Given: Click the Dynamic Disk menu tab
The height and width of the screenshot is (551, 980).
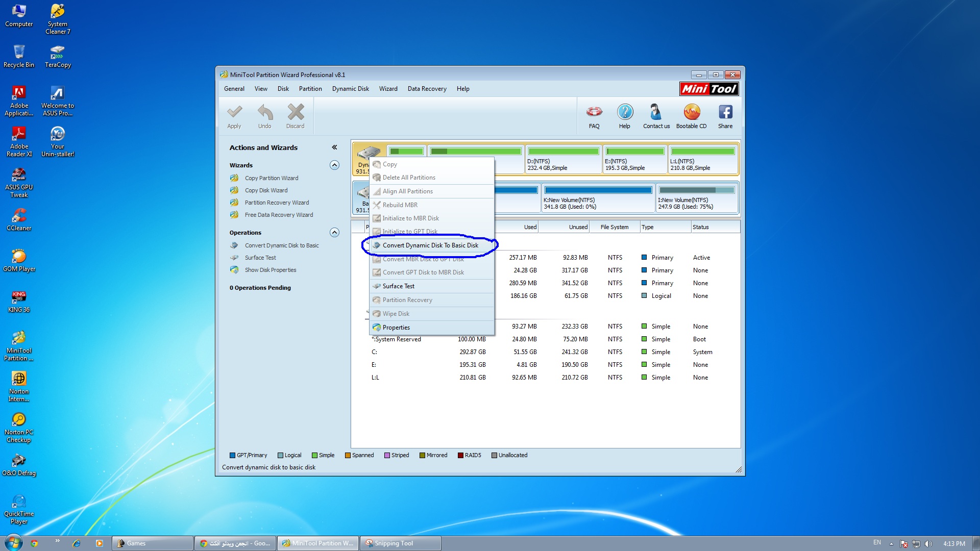Looking at the screenshot, I should [x=350, y=88].
